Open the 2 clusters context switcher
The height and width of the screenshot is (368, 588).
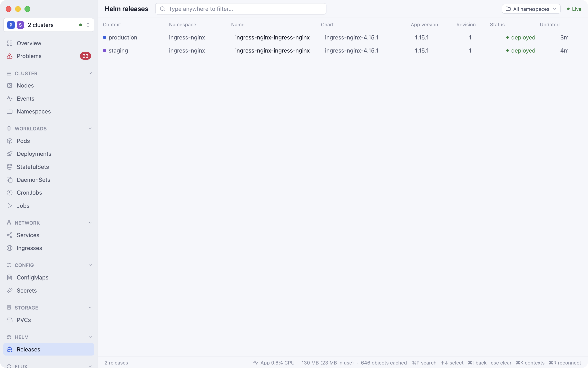point(49,25)
